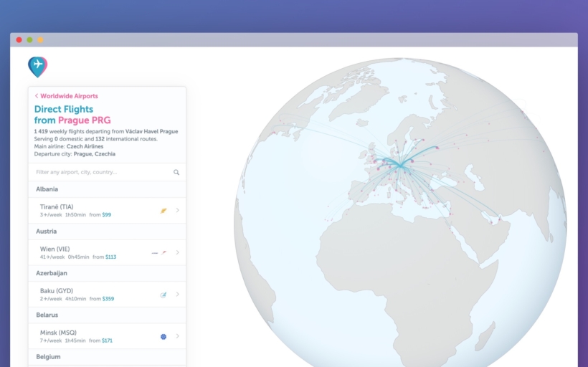Viewport: 588px width, 367px height.
Task: Select the Albania country header
Action: coord(107,189)
